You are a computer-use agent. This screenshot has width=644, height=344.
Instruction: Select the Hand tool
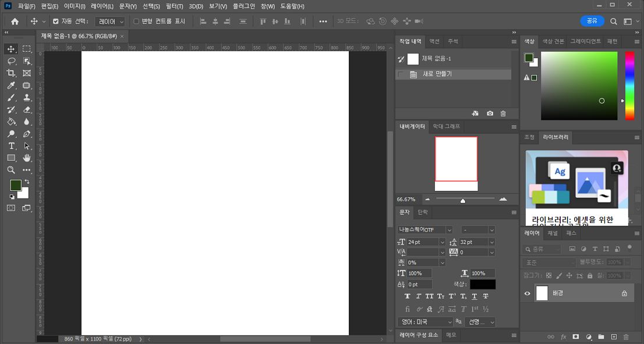(x=27, y=158)
